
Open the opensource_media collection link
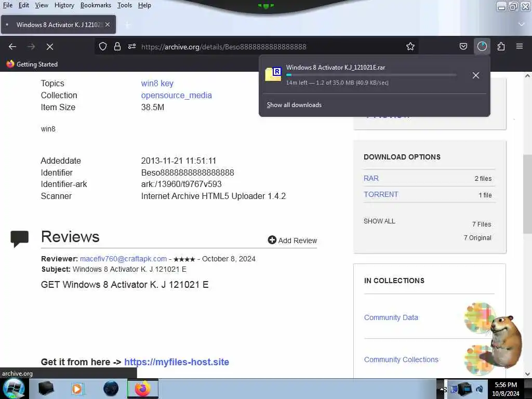tap(177, 96)
